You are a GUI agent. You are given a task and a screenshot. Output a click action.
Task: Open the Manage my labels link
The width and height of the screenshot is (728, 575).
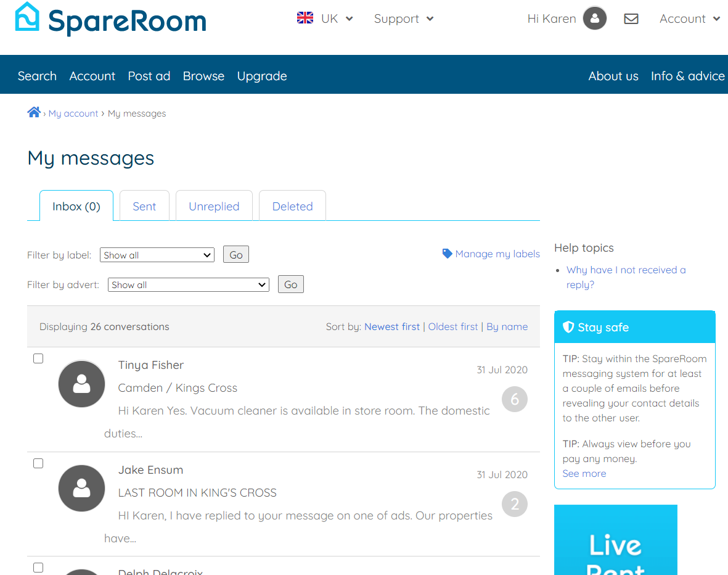tap(497, 254)
